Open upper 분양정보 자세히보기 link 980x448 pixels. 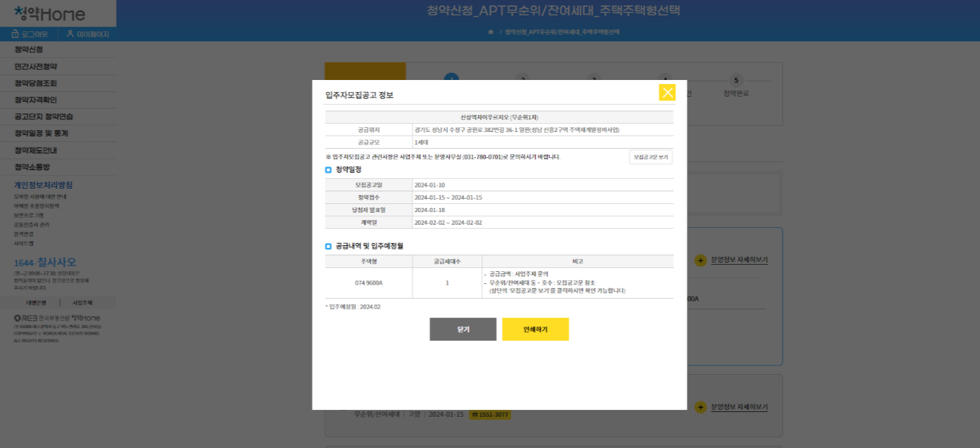[739, 260]
